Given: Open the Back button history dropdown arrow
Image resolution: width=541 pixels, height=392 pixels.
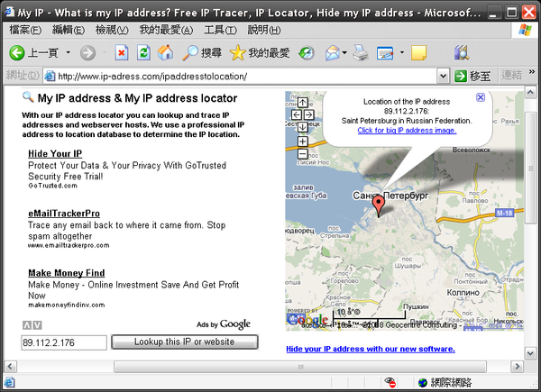Looking at the screenshot, I should click(x=68, y=53).
